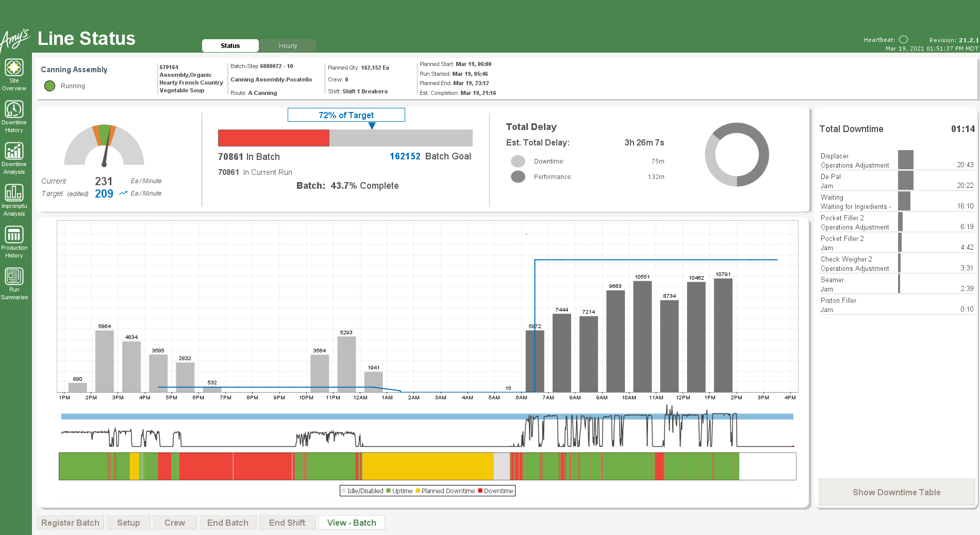Image resolution: width=980 pixels, height=535 pixels.
Task: Click the 72% of Target marker triangle
Action: coord(372,126)
